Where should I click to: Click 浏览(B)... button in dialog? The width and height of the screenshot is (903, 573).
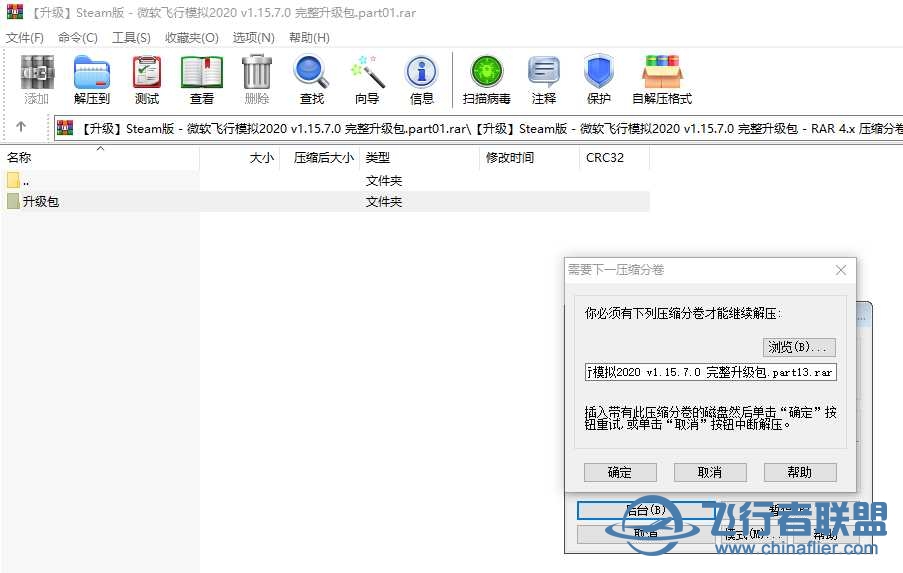(x=799, y=347)
